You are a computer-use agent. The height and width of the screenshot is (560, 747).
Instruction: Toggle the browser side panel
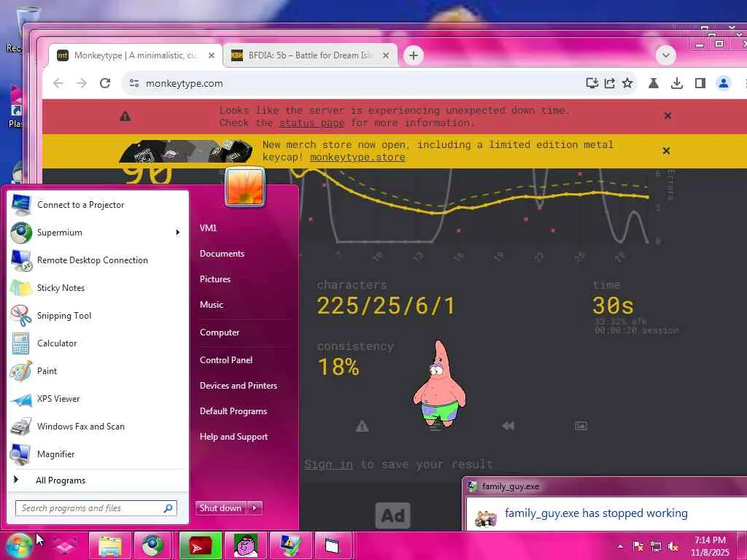[x=700, y=83]
